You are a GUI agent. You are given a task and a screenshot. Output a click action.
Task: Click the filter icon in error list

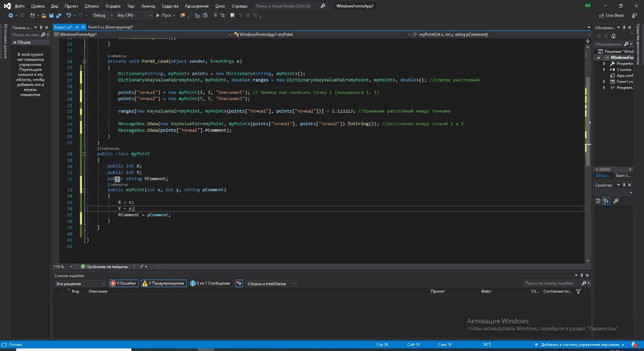click(578, 291)
